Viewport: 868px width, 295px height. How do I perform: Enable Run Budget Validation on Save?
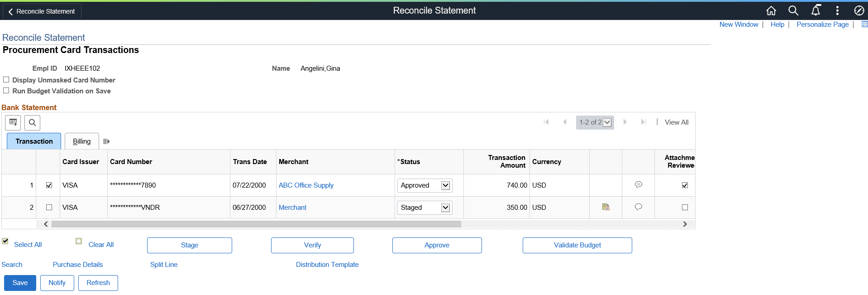coord(6,91)
